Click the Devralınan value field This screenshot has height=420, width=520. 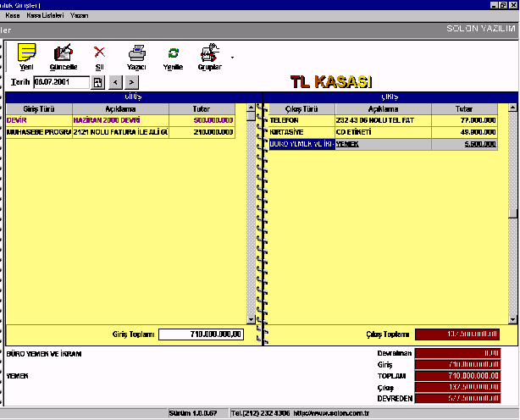tap(457, 353)
